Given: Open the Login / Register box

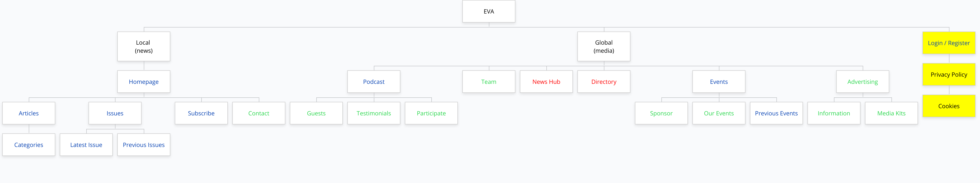Looking at the screenshot, I should pos(948,43).
